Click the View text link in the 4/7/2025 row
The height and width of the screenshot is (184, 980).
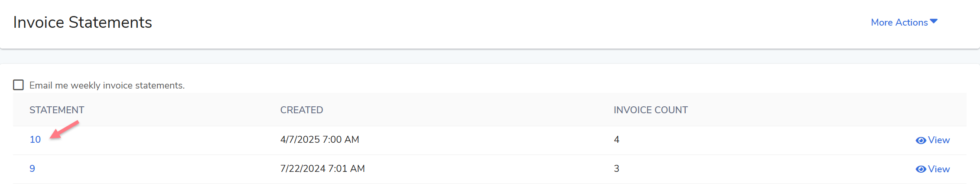pyautogui.click(x=939, y=140)
